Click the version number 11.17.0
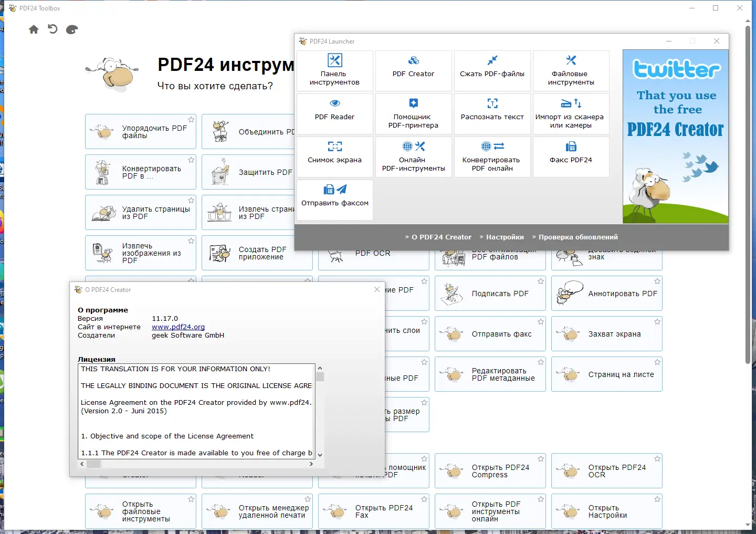Screen dimensions: 756x534 (165, 319)
